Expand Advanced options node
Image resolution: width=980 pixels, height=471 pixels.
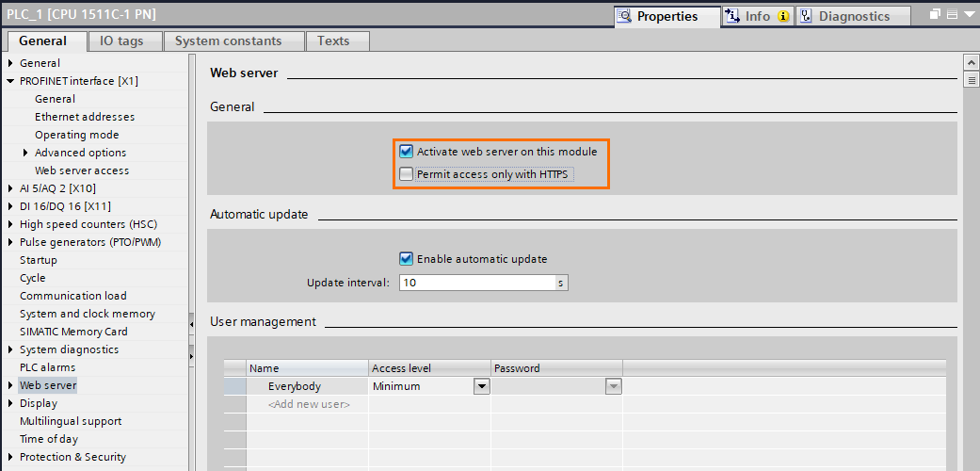pos(25,153)
